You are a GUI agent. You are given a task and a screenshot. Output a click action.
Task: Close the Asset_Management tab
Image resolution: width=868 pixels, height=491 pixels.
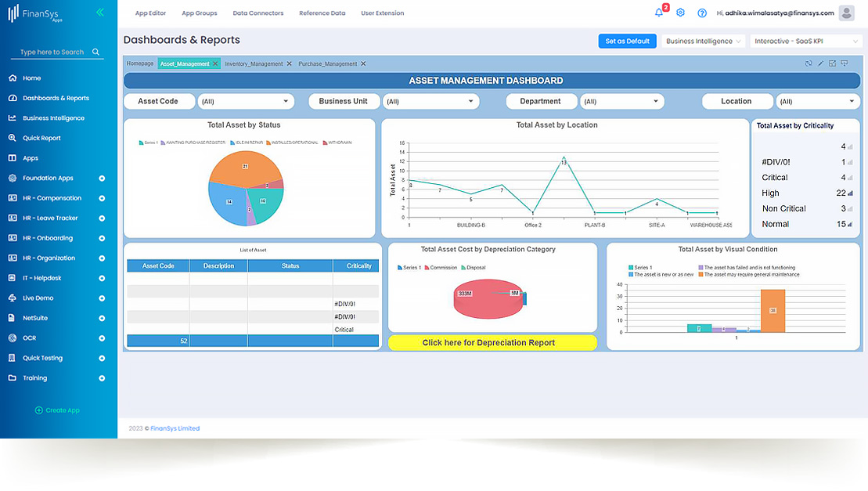[215, 63]
